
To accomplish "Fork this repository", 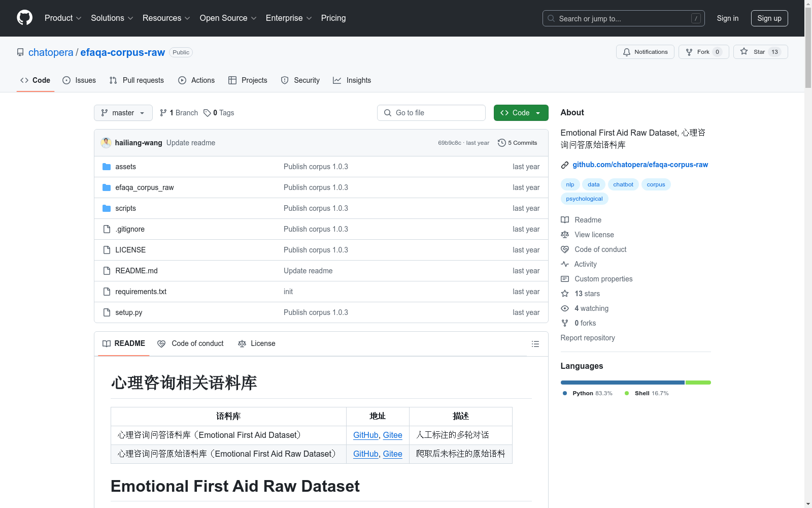I will [x=703, y=52].
